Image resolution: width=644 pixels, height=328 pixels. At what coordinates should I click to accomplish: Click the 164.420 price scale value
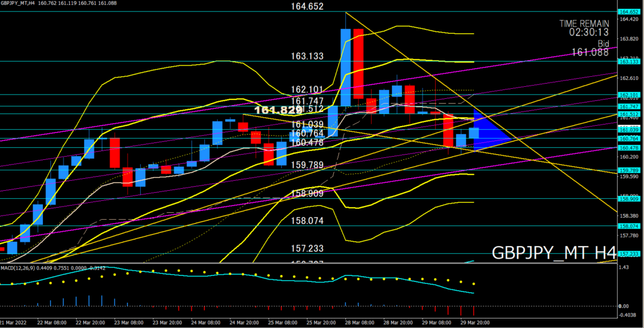[629, 19]
